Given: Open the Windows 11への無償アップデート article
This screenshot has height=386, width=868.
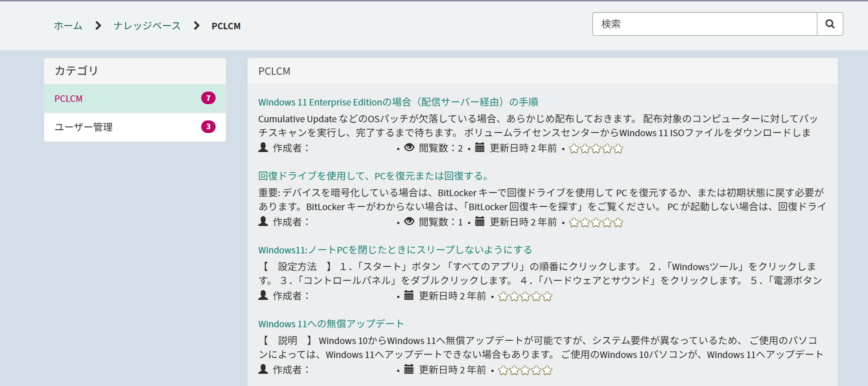Looking at the screenshot, I should [331, 323].
